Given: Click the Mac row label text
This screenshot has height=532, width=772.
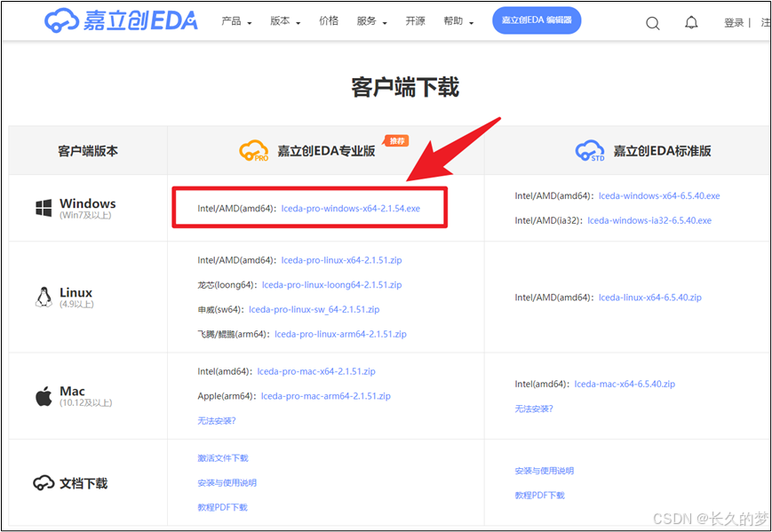Looking at the screenshot, I should pyautogui.click(x=72, y=392).
